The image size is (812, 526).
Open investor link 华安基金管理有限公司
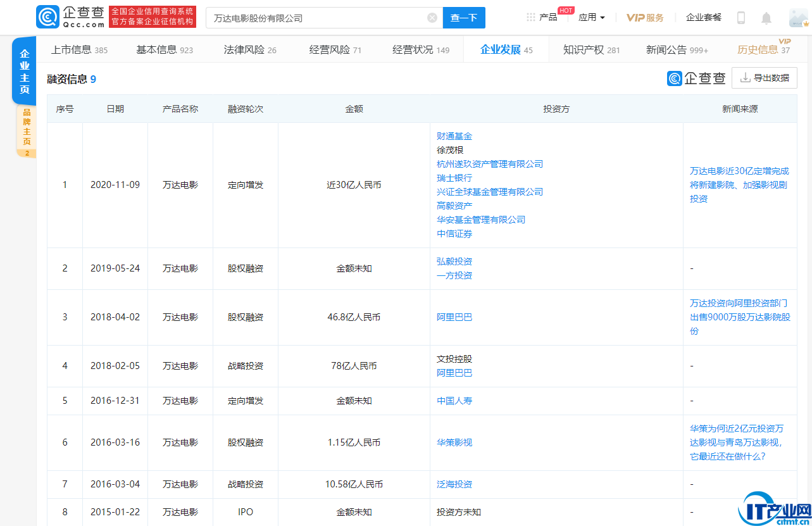click(481, 220)
